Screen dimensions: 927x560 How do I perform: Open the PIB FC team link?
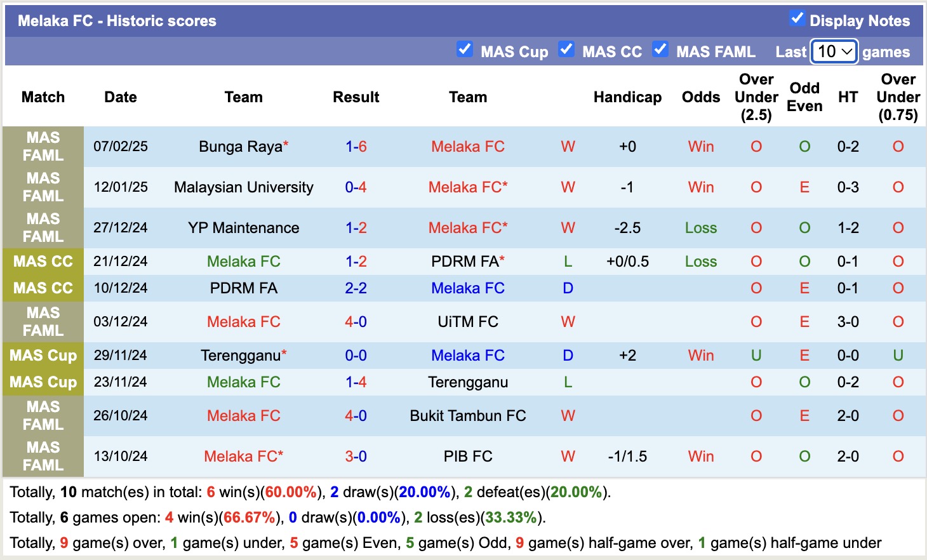pos(468,457)
